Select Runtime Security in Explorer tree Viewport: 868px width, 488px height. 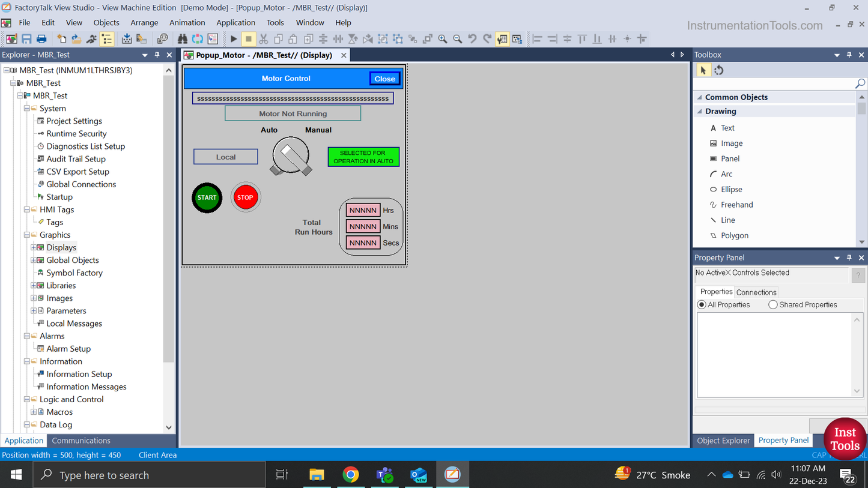coord(76,134)
